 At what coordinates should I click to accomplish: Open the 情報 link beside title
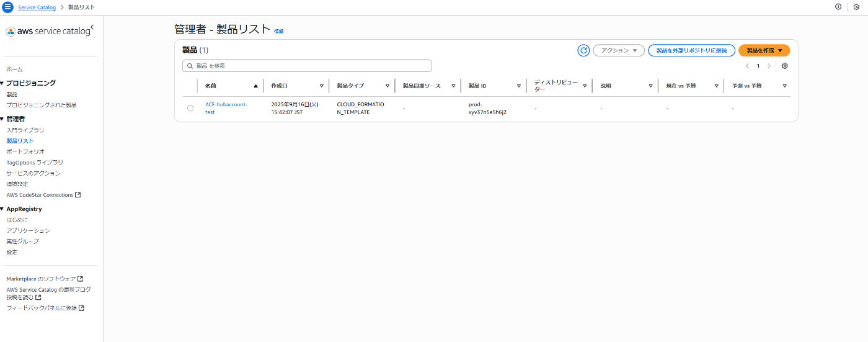pos(278,31)
